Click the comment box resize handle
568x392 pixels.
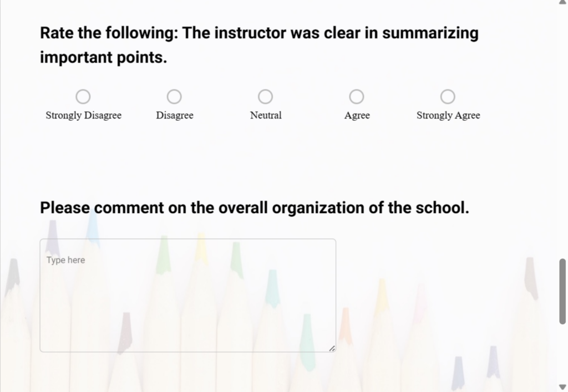click(332, 349)
